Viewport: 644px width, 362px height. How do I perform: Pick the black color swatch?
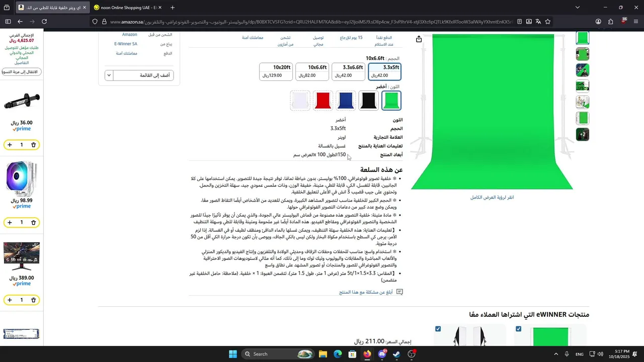[368, 101]
